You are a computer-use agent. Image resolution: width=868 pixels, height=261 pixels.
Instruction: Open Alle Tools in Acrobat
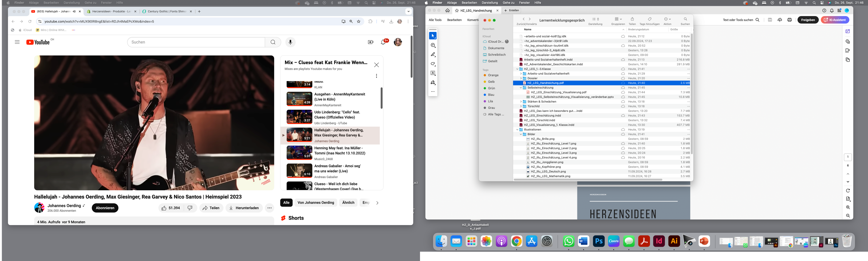point(435,20)
